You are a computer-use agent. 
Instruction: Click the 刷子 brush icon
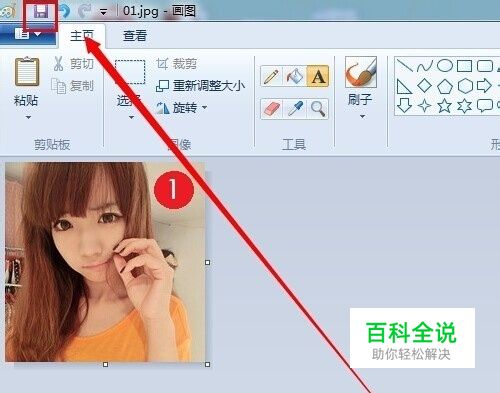(361, 72)
